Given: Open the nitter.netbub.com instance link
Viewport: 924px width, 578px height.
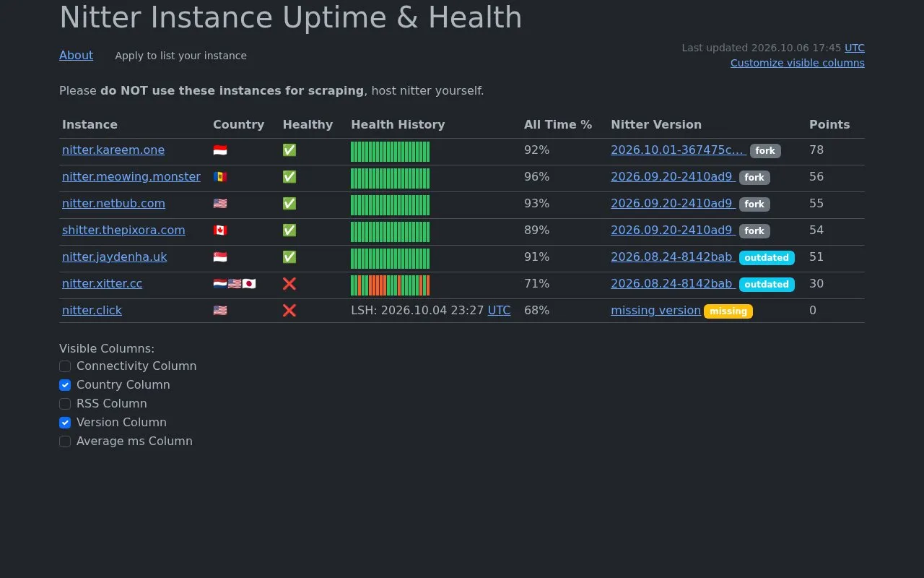Looking at the screenshot, I should point(113,204).
